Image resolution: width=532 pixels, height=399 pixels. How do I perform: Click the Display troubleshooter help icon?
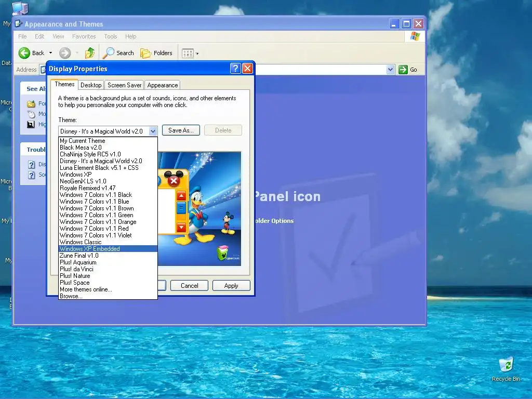click(x=32, y=165)
